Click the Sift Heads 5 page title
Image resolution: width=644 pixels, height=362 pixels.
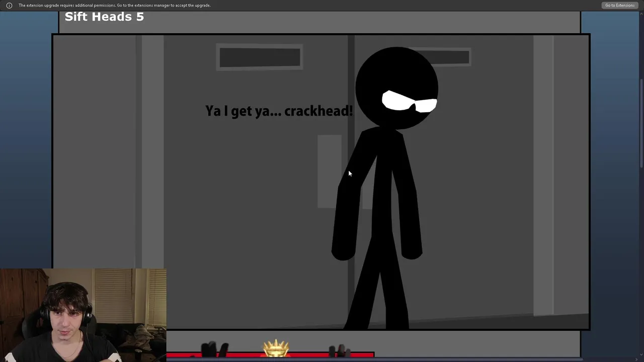click(104, 17)
